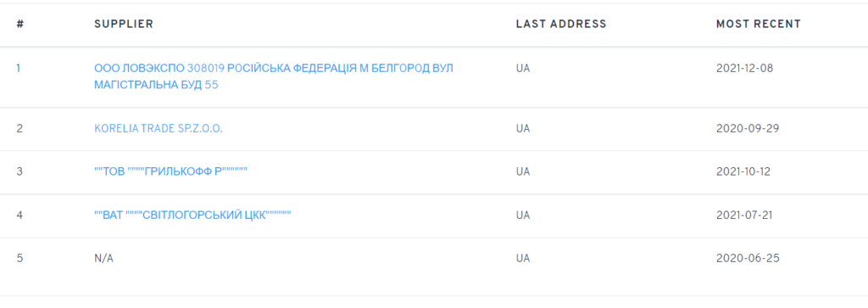Open KORELIA TRADE SP.Z.O.O. supplier link
This screenshot has height=308, width=868.
[159, 128]
